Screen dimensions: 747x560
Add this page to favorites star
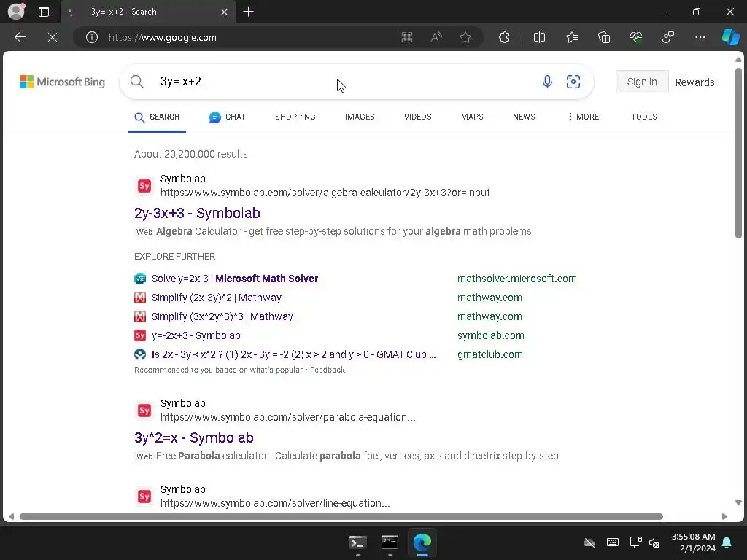(465, 37)
